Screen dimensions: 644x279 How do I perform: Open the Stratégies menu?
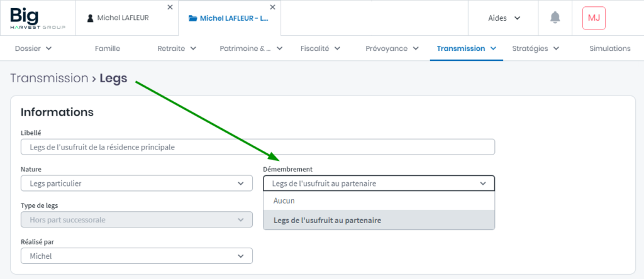point(535,48)
